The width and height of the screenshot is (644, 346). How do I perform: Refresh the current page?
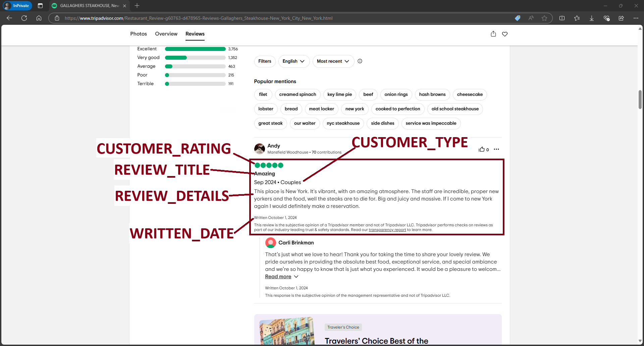click(24, 18)
